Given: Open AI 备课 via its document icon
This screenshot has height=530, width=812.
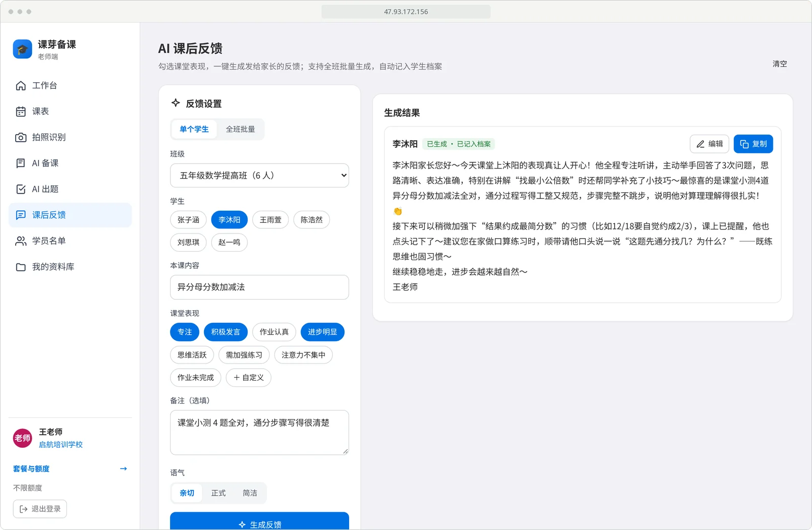Looking at the screenshot, I should pyautogui.click(x=21, y=163).
